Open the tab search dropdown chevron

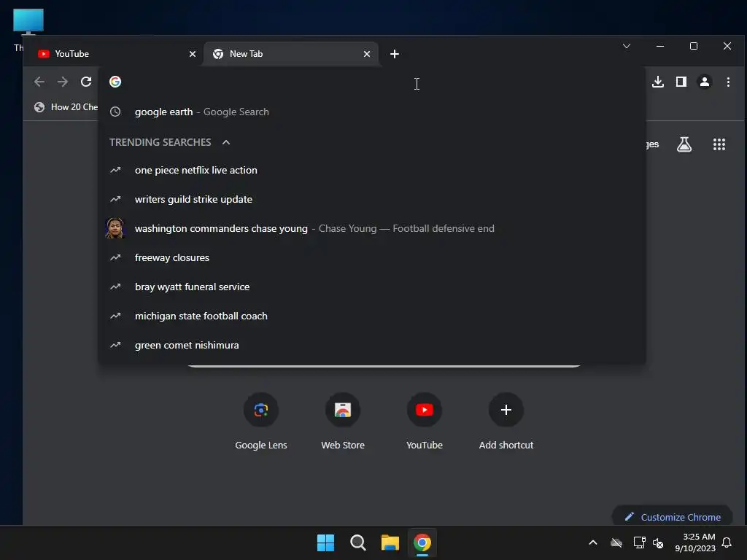pyautogui.click(x=627, y=46)
